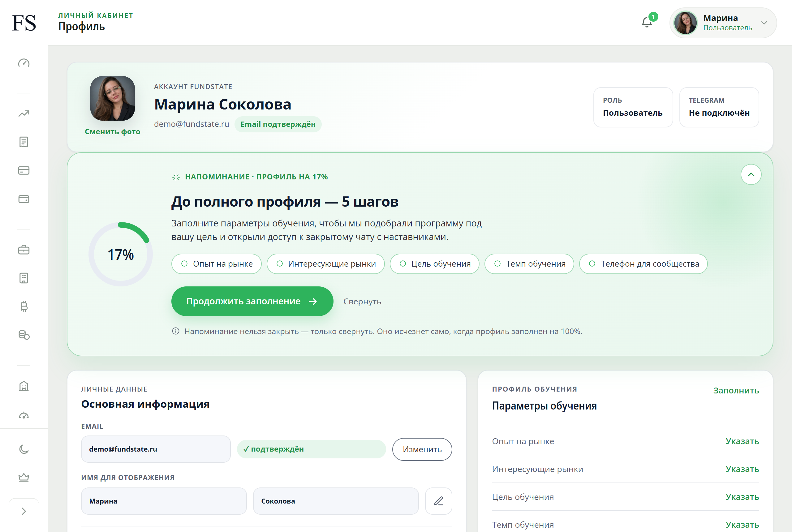Click the Заполнить link in Параметры обучения
Screen dimensions: 792x532
(736, 391)
